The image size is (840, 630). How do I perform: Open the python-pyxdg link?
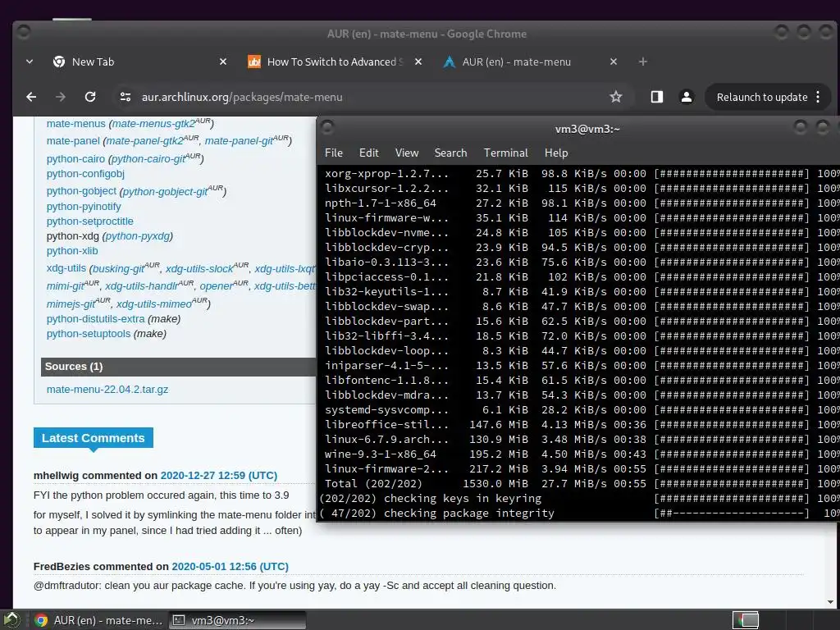point(138,236)
